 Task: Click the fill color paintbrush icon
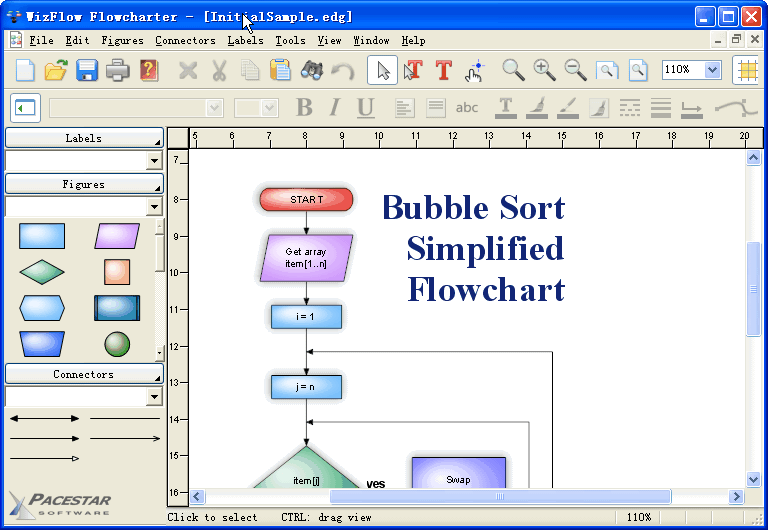coord(537,108)
